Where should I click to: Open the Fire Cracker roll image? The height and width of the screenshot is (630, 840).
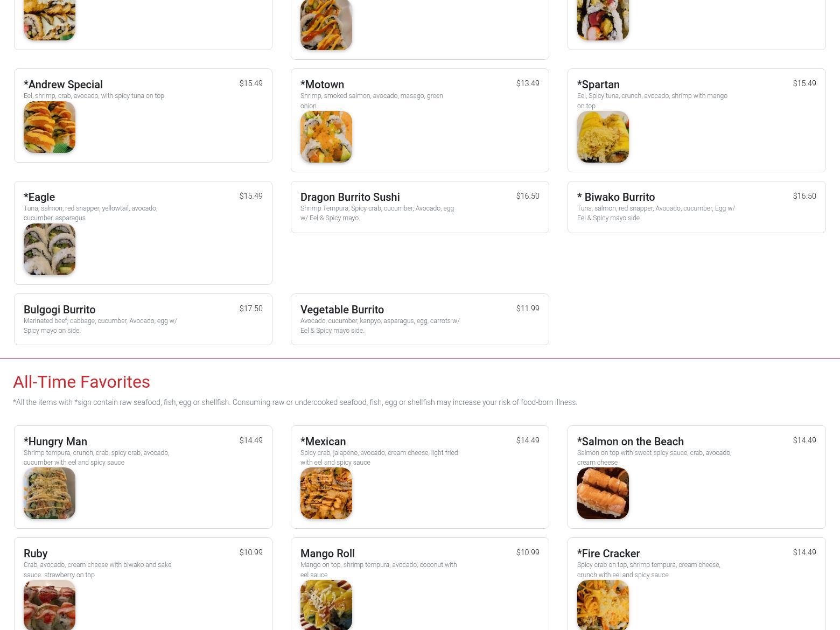(x=603, y=605)
